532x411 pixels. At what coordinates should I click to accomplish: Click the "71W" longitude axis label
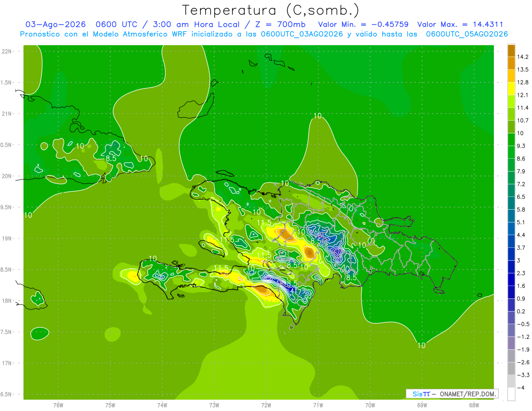318,406
